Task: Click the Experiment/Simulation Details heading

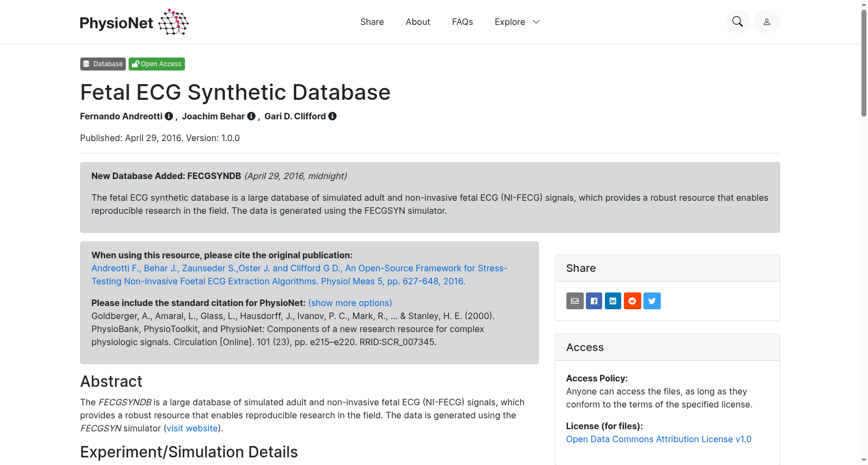Action: click(x=189, y=452)
